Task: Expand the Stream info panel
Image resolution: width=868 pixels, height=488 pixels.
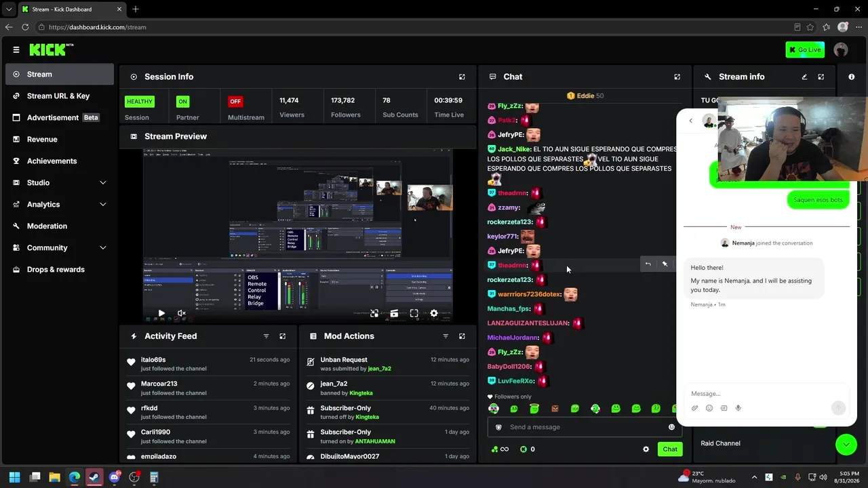Action: coord(821,77)
